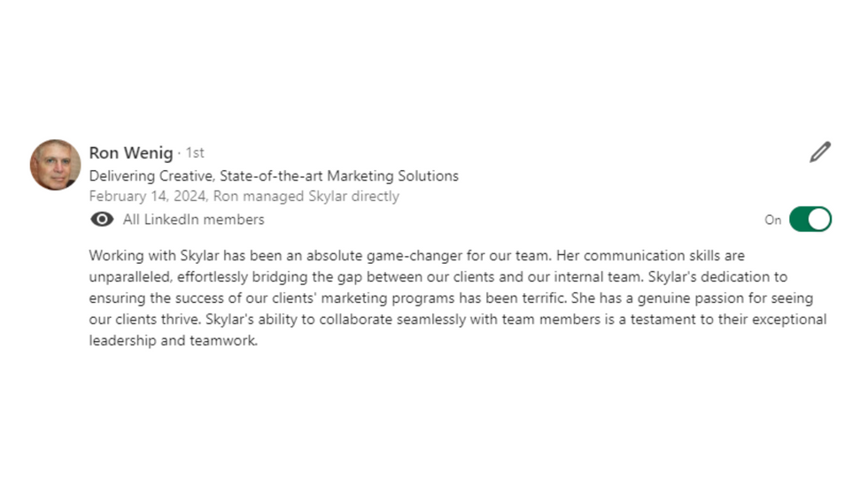868x488 pixels.
Task: Click the word "unparalleled" in the recommendation
Action: pyautogui.click(x=129, y=277)
